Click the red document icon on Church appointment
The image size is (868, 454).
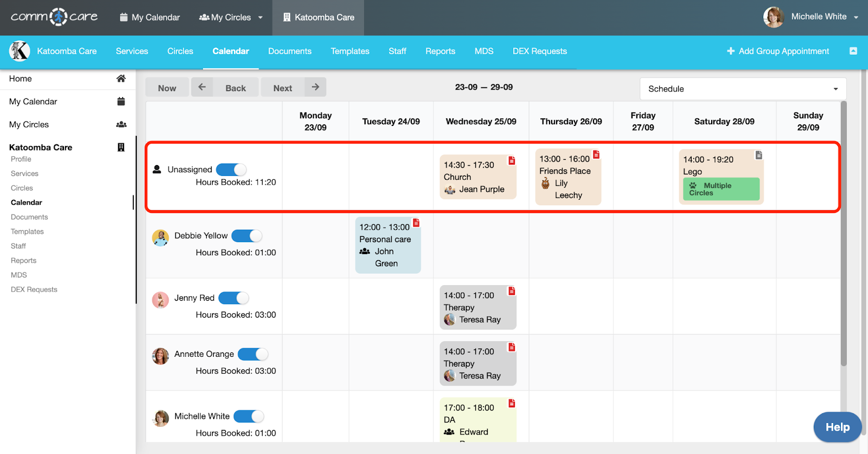(x=511, y=161)
